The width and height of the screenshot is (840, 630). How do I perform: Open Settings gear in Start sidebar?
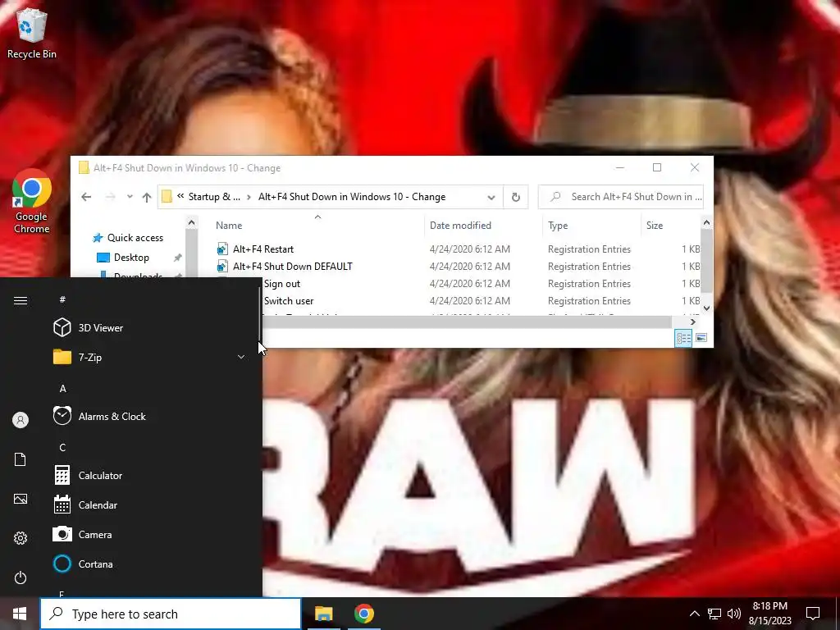tap(21, 538)
